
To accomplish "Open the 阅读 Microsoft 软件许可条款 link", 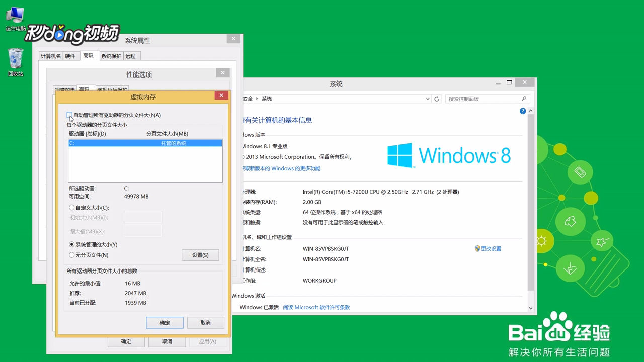I will coord(316,307).
